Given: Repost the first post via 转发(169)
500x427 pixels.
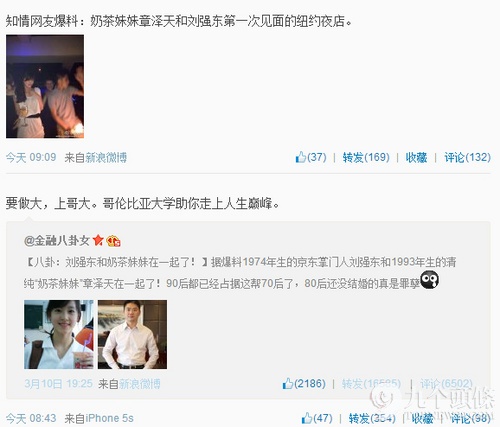Looking at the screenshot, I should (x=366, y=157).
